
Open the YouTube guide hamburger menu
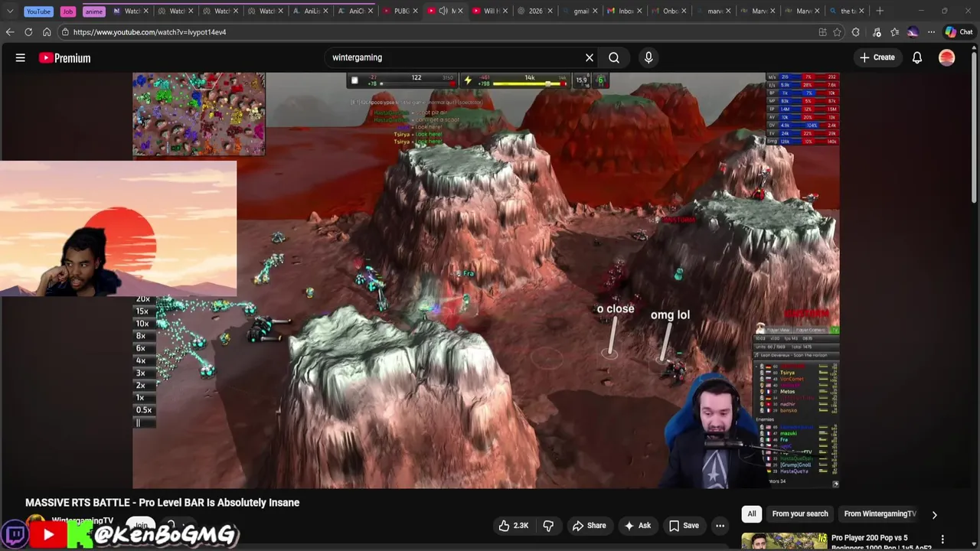[x=21, y=57]
